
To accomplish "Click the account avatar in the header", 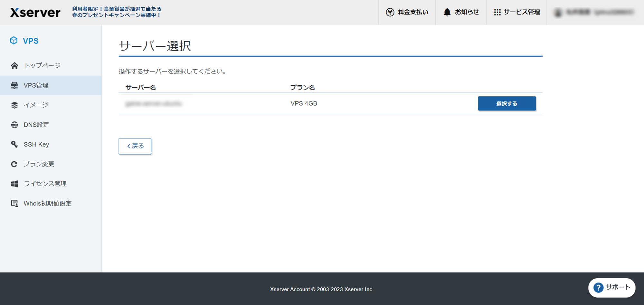I will point(557,12).
